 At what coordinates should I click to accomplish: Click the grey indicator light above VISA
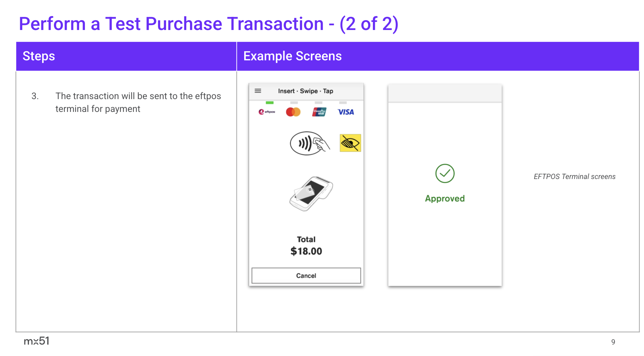[x=343, y=102]
